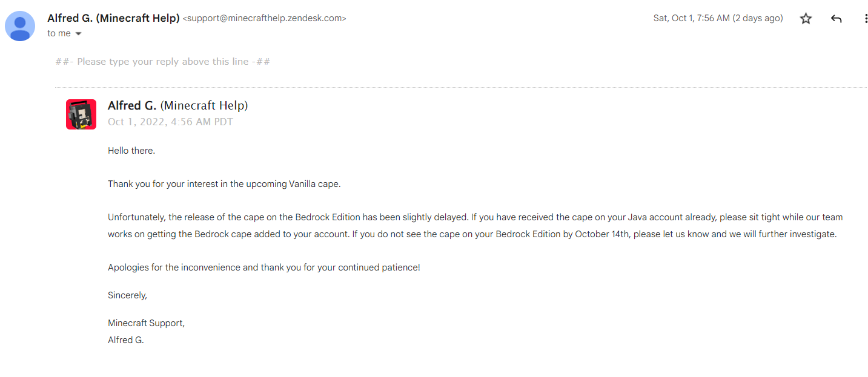The width and height of the screenshot is (868, 377).
Task: Click the line mentioning "October 14th"
Action: click(x=472, y=234)
